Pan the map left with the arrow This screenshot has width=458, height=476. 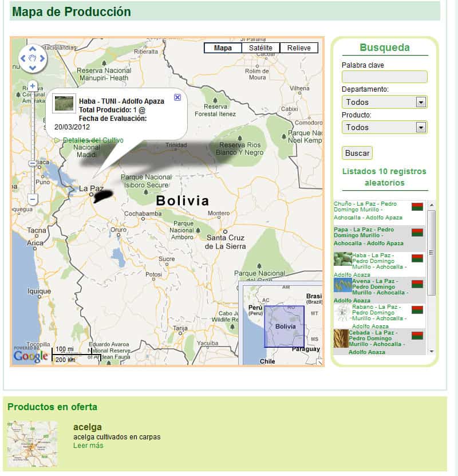click(23, 58)
